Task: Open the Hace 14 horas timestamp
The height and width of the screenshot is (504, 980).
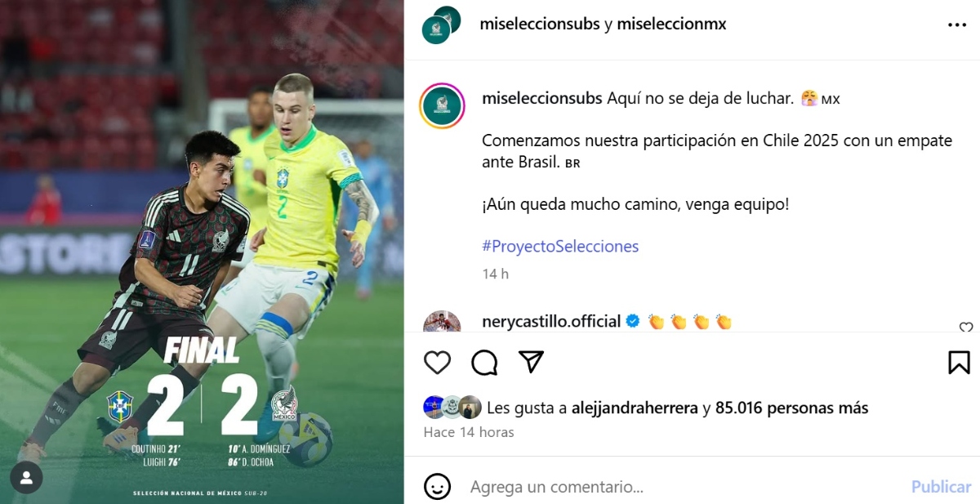Action: [x=469, y=432]
